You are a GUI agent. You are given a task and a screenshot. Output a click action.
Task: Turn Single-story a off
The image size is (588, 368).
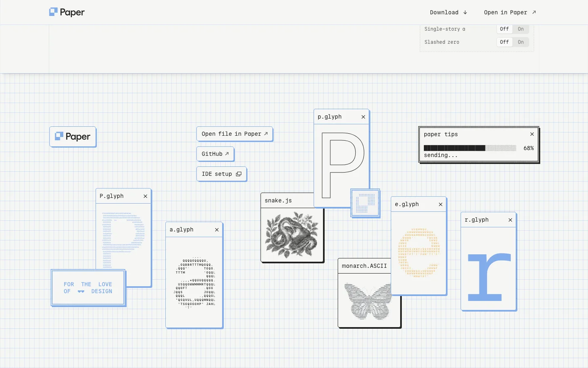[504, 29]
